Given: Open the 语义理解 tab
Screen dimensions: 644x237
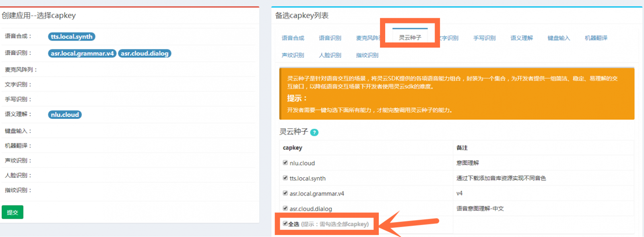Looking at the screenshot, I should pos(521,38).
